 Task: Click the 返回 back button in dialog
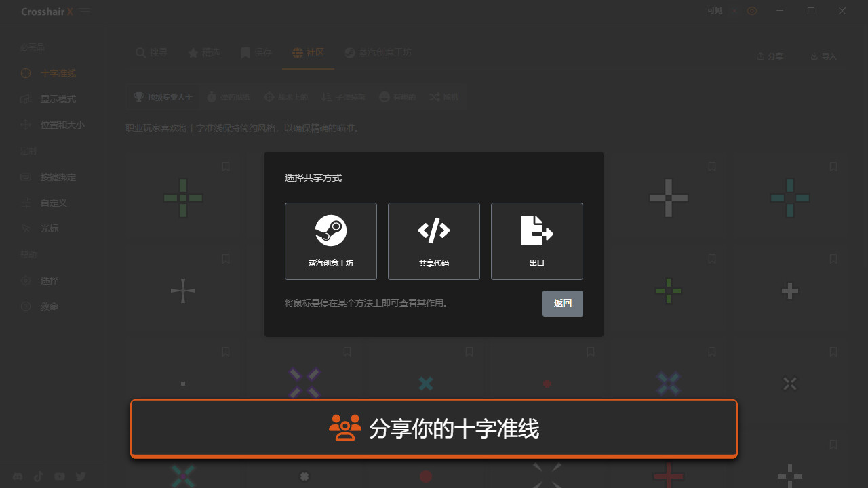[x=562, y=303]
